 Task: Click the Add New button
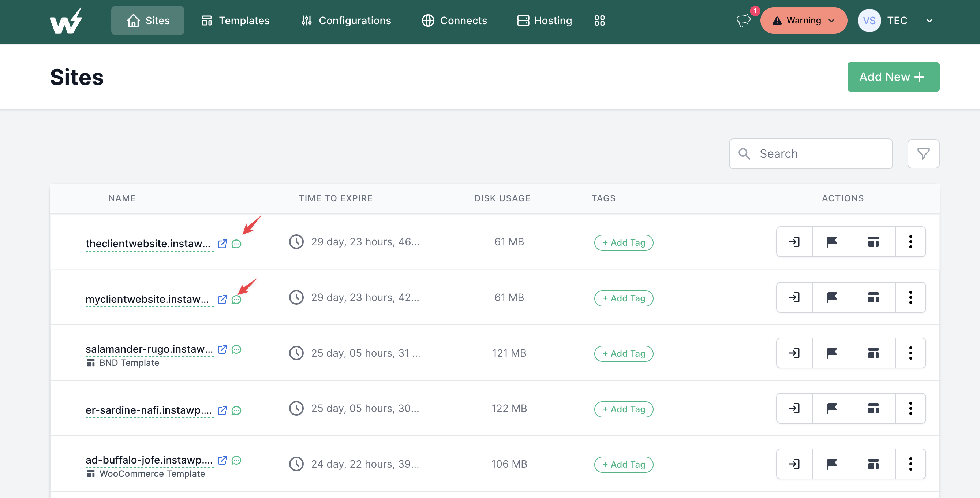[x=893, y=77]
